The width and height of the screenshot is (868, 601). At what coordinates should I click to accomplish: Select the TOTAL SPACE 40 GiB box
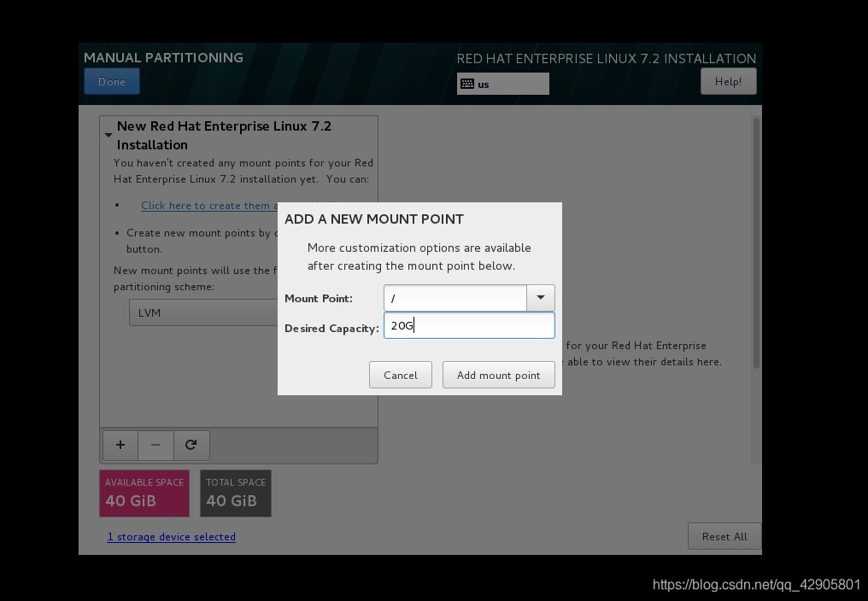(235, 493)
